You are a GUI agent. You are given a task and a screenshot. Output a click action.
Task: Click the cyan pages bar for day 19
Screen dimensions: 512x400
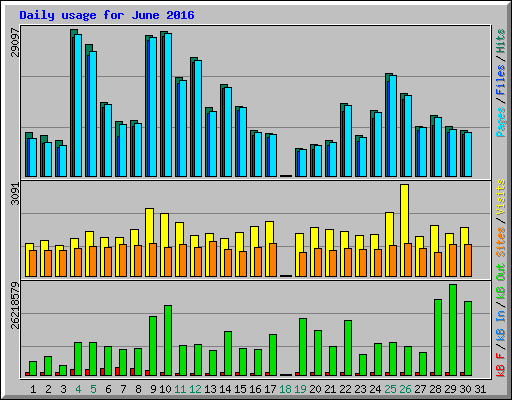click(303, 163)
